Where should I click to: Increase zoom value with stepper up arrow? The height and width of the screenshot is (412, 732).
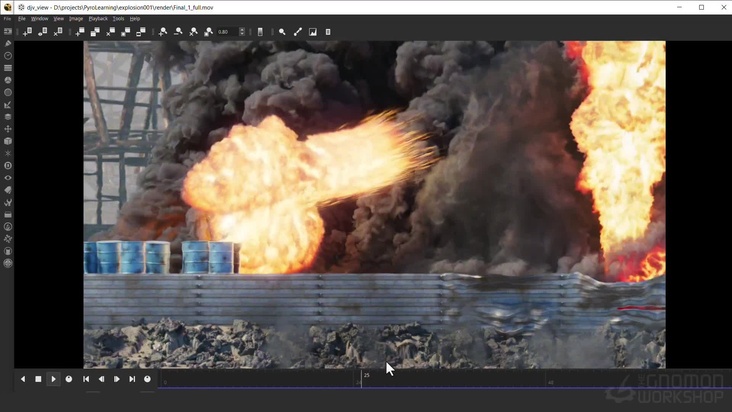tap(242, 29)
